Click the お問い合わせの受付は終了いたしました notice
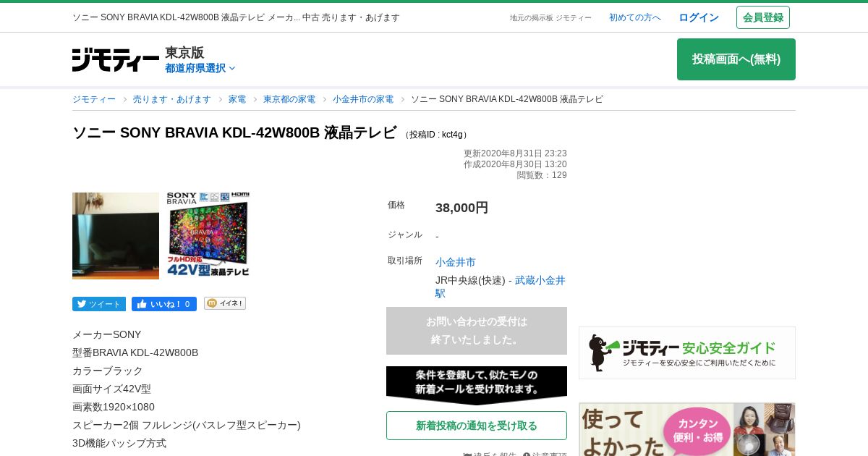This screenshot has width=868, height=456. point(477,331)
